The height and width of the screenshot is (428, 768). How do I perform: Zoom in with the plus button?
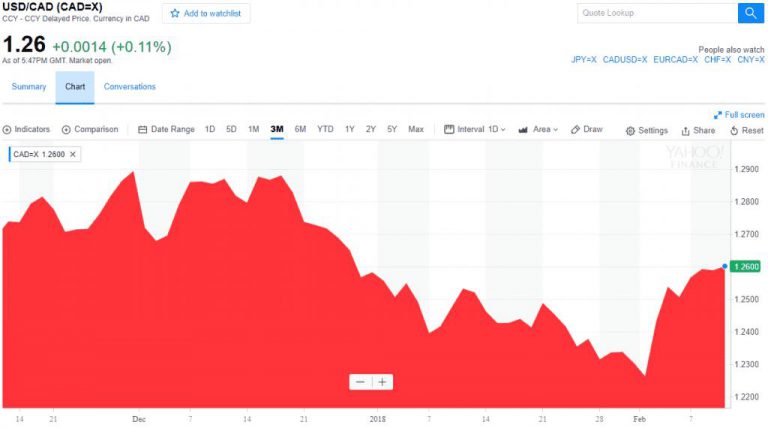pyautogui.click(x=383, y=382)
